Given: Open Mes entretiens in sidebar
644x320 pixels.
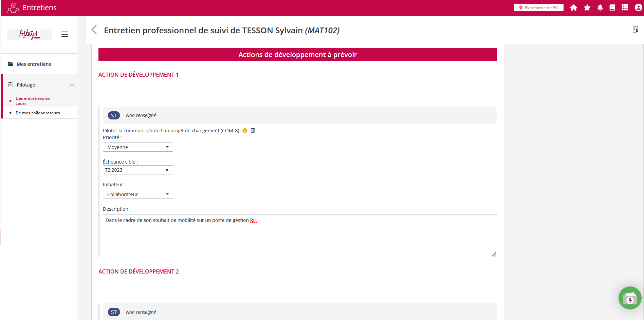Looking at the screenshot, I should 34,64.
